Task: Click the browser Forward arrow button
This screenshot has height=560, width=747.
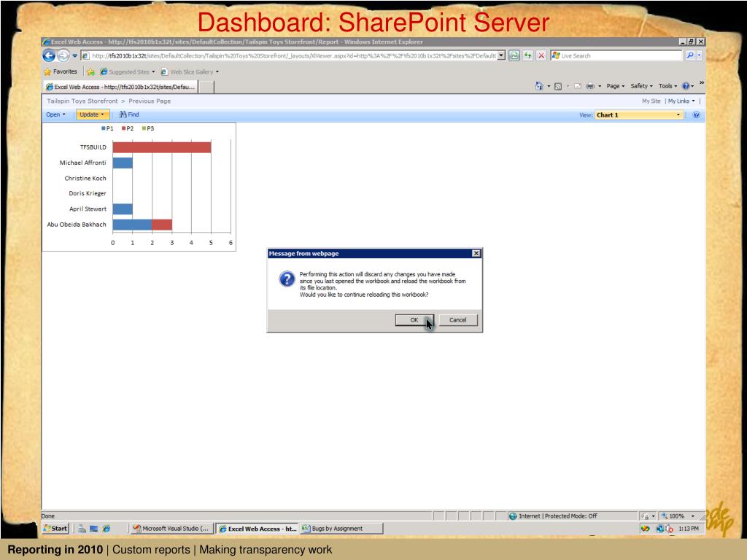Action: click(63, 55)
